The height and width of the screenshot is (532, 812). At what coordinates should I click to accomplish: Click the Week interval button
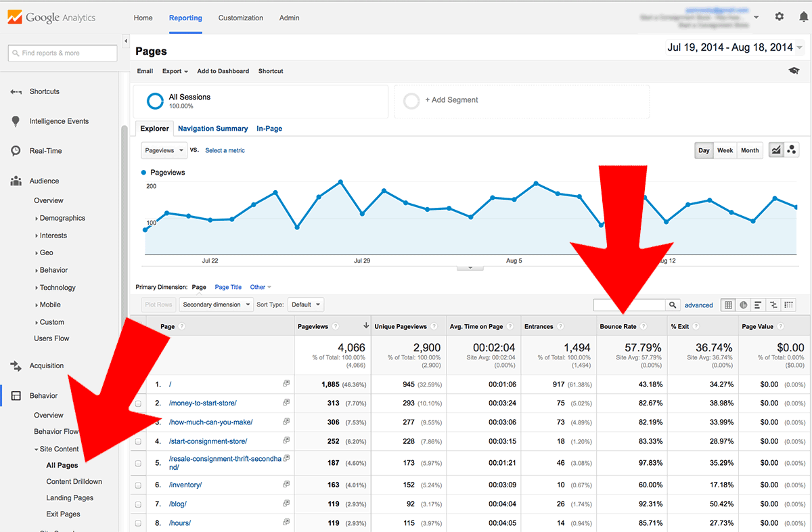[725, 150]
